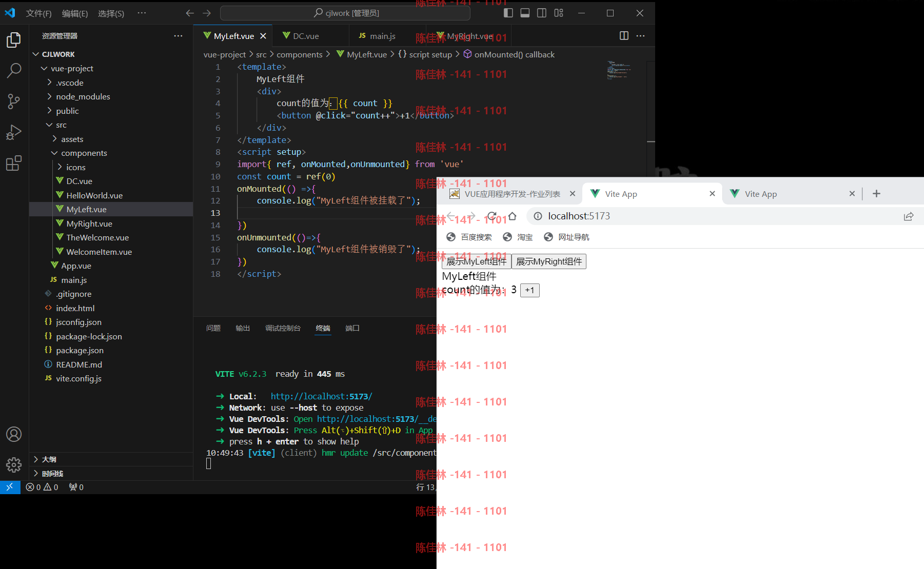
Task: Split the editor to the right
Action: [624, 35]
